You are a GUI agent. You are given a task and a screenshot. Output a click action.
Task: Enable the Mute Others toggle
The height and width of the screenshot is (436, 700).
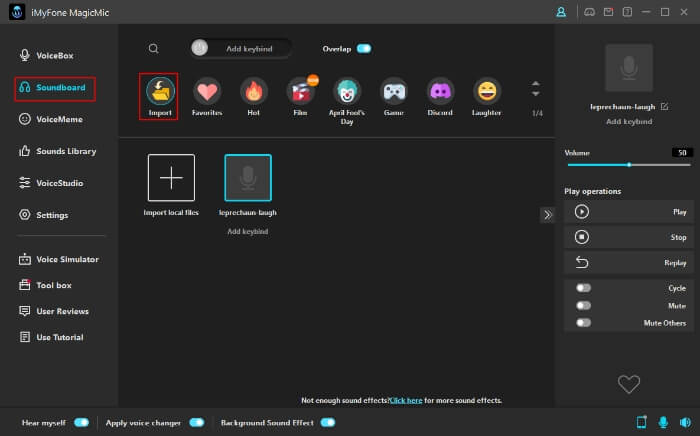pos(583,323)
